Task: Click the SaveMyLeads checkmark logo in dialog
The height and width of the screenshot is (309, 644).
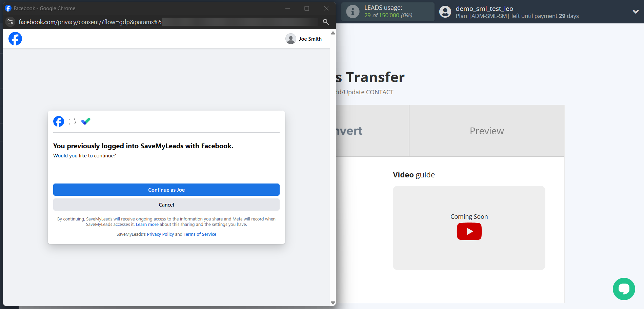Action: [86, 121]
